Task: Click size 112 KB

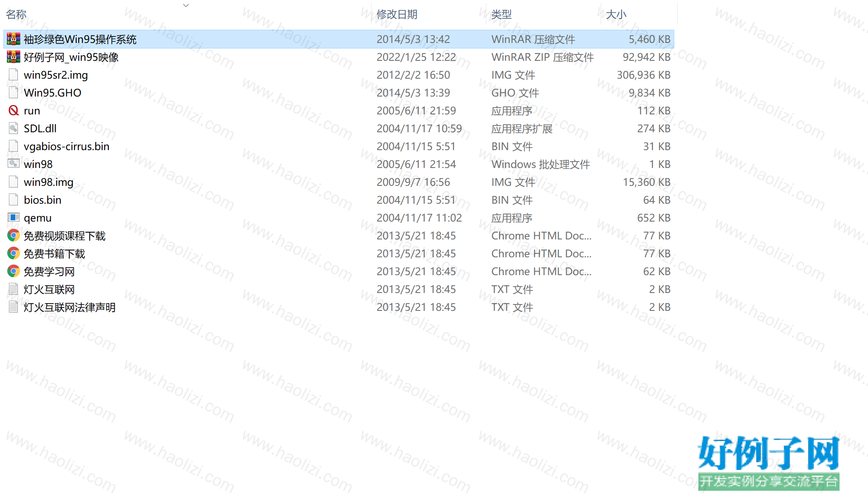Action: click(654, 111)
